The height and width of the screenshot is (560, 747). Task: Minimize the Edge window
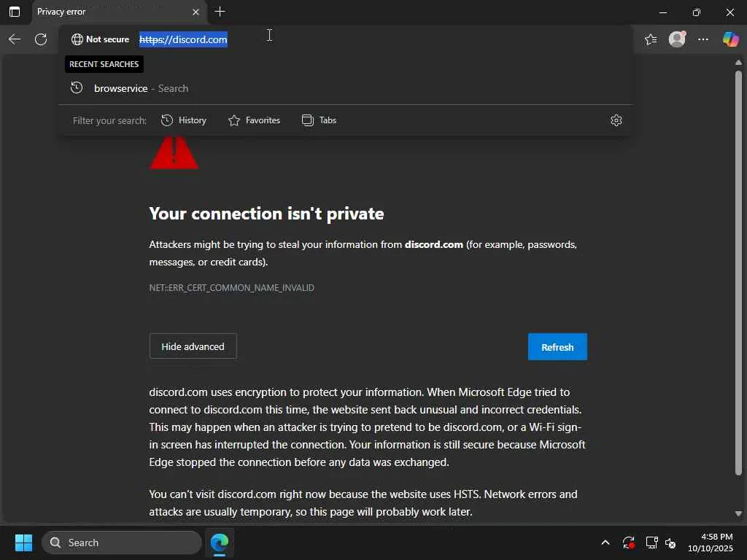(x=662, y=12)
